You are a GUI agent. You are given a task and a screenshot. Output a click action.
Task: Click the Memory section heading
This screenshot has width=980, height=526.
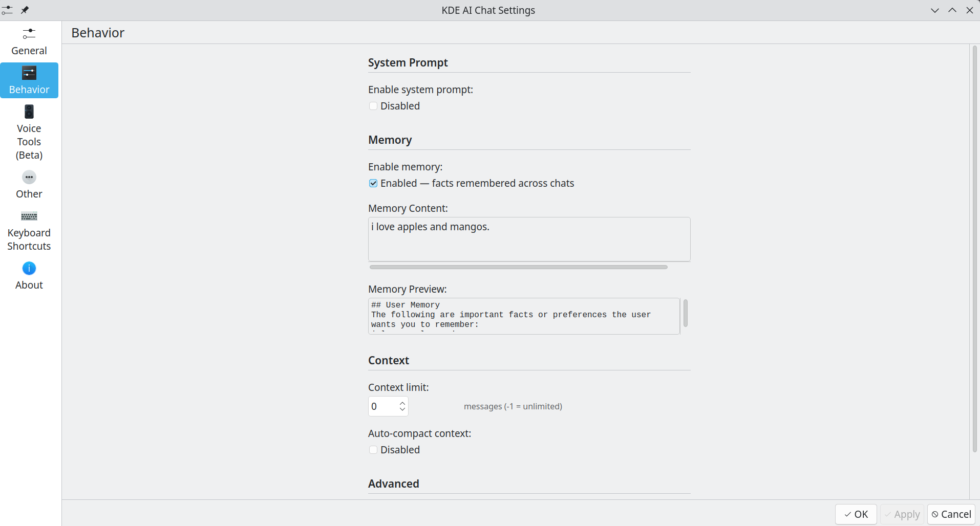click(x=390, y=140)
